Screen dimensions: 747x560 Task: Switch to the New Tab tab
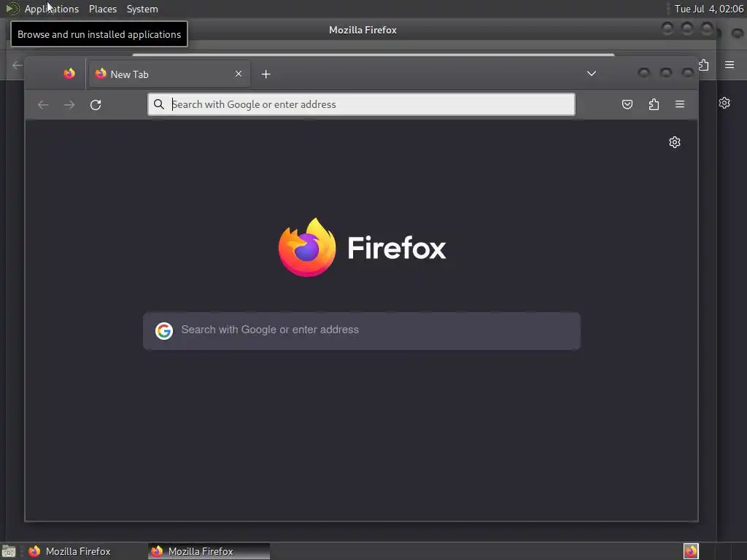tap(169, 74)
